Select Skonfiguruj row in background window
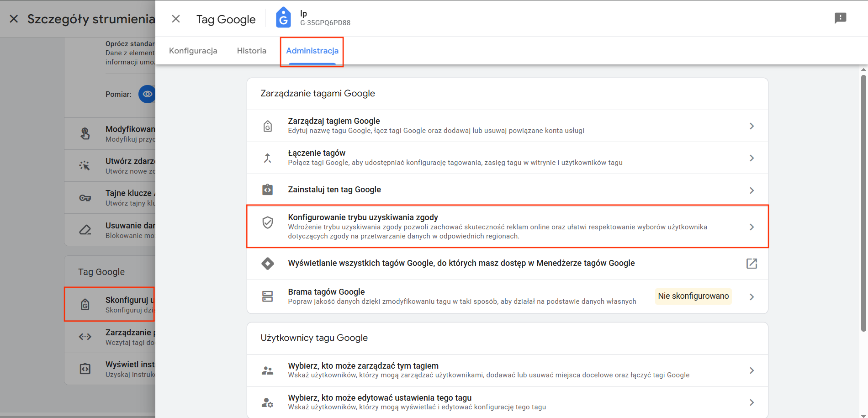The image size is (868, 418). [x=110, y=304]
